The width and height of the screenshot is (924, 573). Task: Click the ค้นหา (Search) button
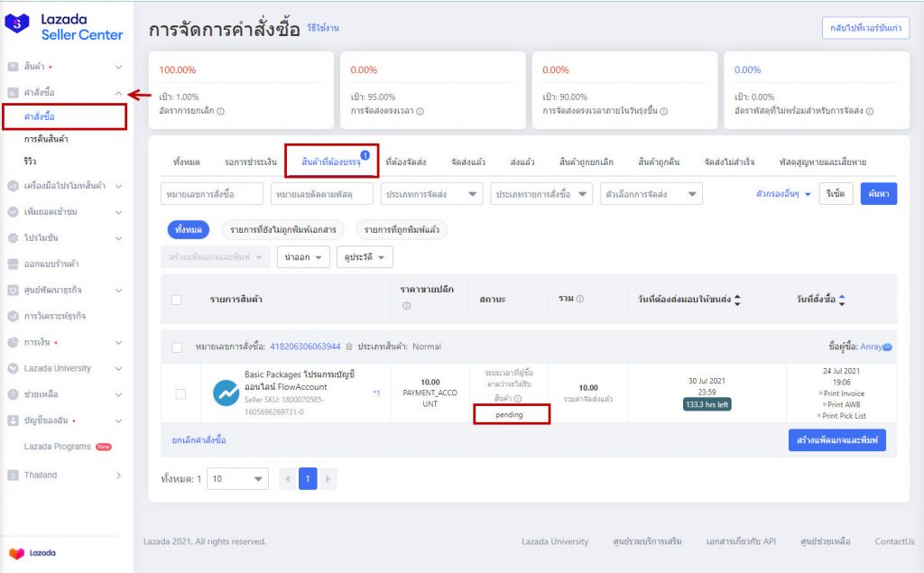coord(877,192)
